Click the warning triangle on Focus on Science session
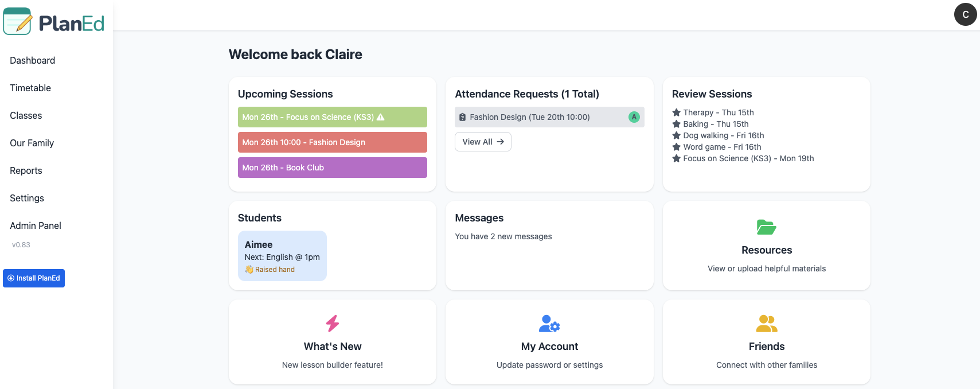The width and height of the screenshot is (980, 389). coord(381,116)
